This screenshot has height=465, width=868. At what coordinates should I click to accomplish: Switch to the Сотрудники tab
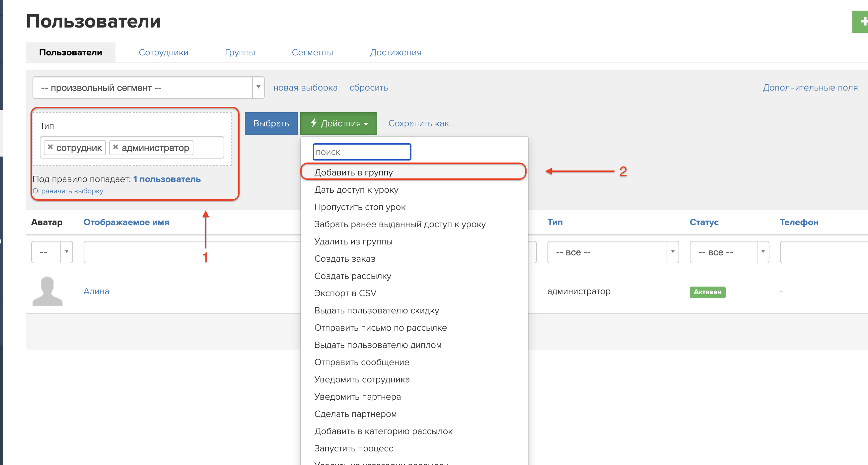164,52
